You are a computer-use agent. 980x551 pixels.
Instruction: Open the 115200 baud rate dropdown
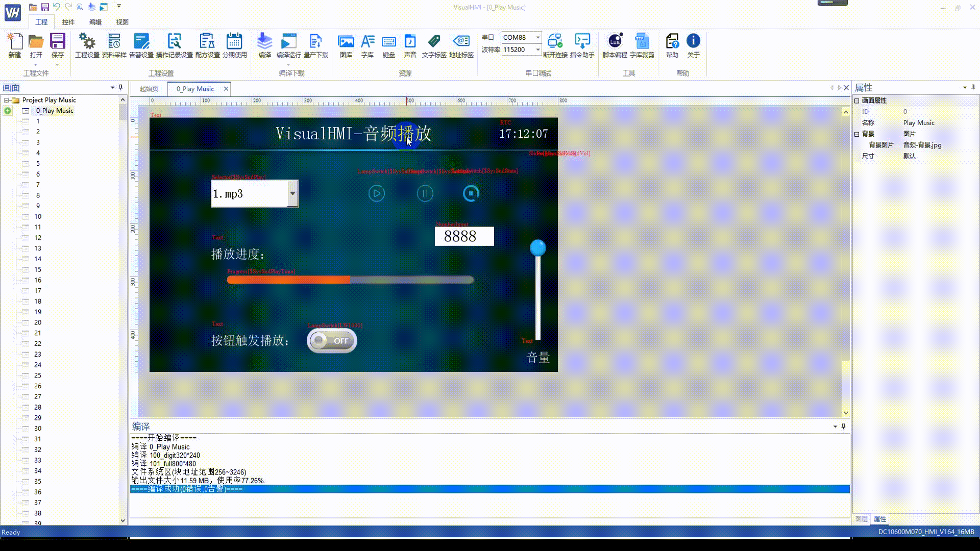pyautogui.click(x=537, y=49)
